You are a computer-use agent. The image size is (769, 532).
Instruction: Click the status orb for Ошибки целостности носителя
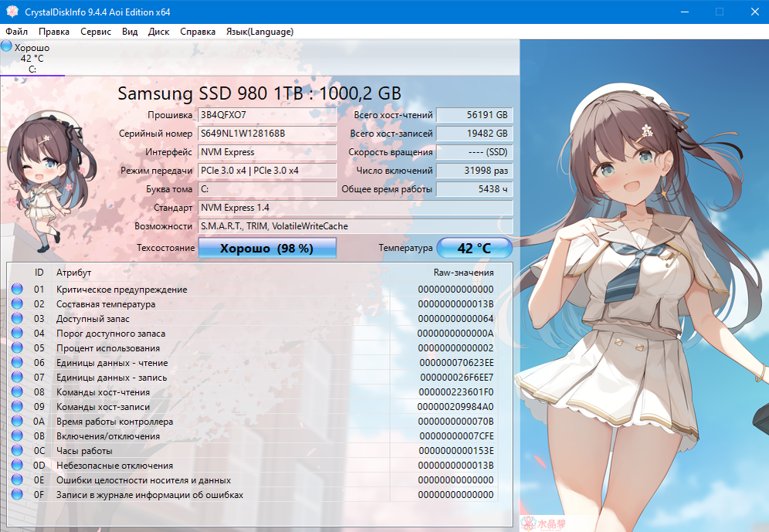pos(17,479)
